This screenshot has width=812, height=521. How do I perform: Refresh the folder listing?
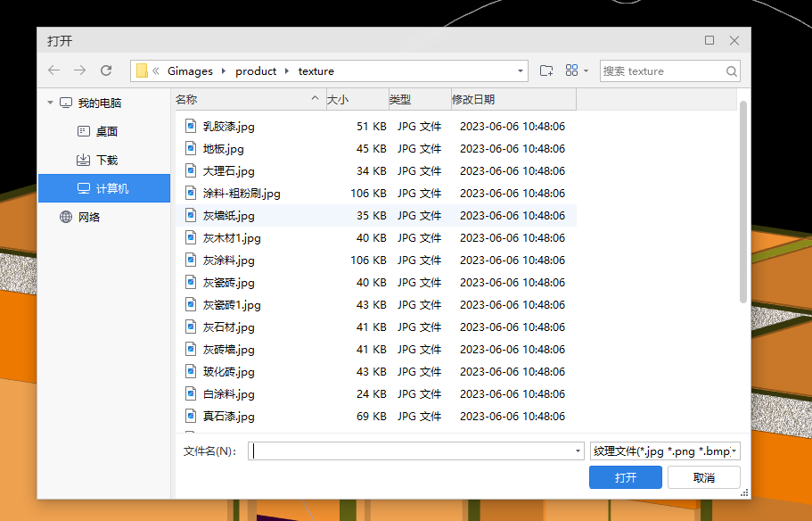[106, 70]
